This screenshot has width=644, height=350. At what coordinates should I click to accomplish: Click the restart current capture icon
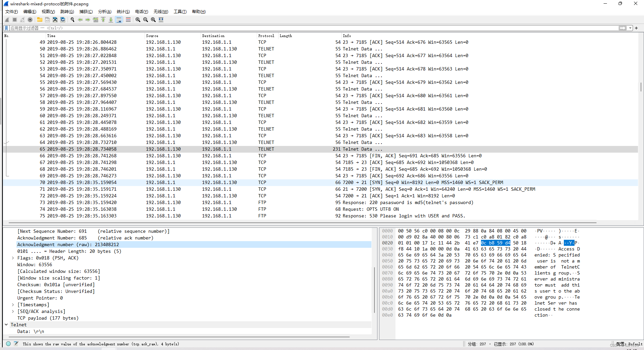[22, 20]
